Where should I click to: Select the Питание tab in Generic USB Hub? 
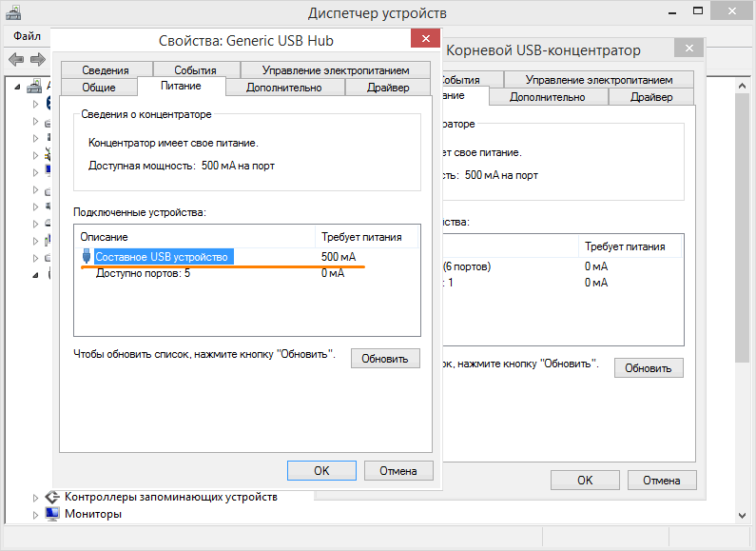coord(181,86)
